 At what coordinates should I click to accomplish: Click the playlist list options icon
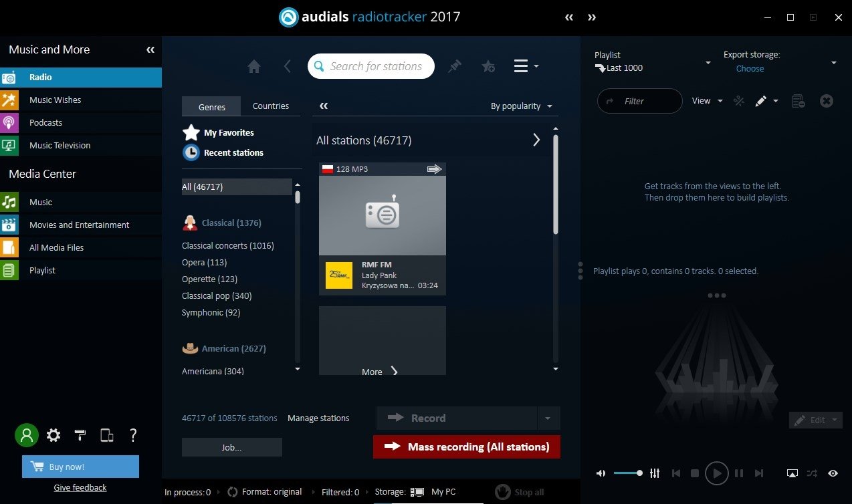tap(798, 101)
